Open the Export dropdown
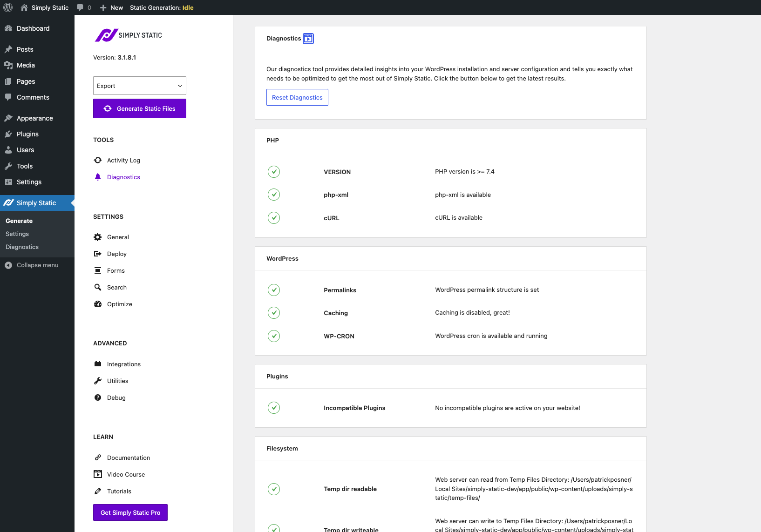The width and height of the screenshot is (761, 532). (x=140, y=86)
